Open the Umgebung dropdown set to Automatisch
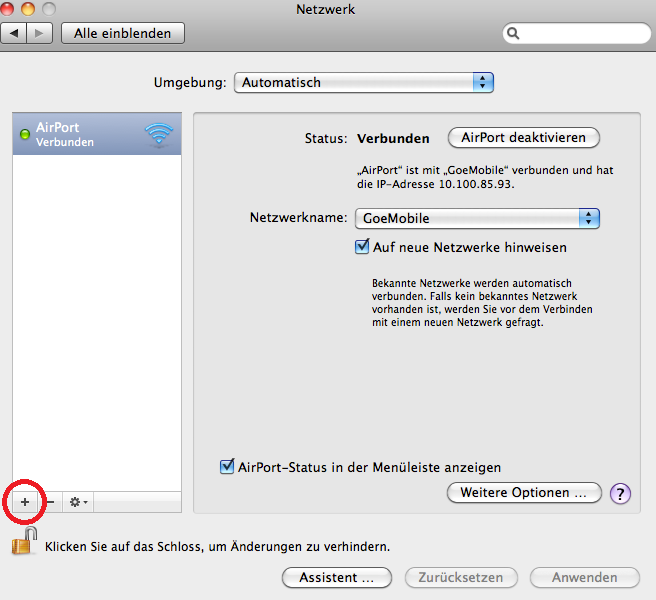 point(364,82)
